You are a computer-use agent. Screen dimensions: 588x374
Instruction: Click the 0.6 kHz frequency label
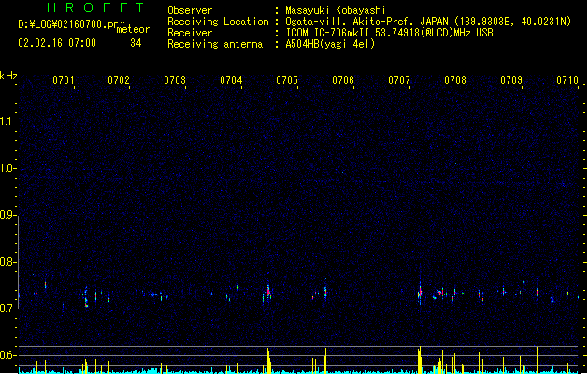[8, 355]
